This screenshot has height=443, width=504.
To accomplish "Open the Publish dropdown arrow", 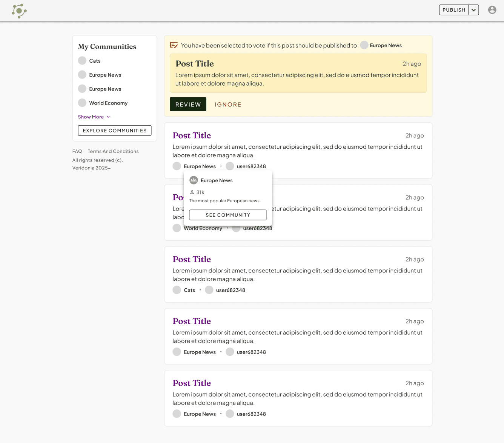I will [473, 10].
